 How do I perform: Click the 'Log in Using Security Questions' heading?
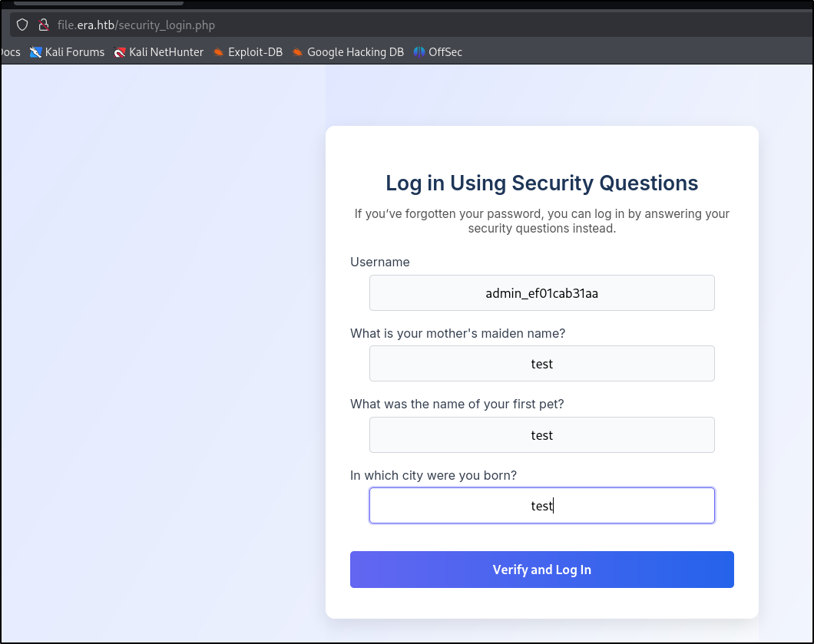point(541,183)
